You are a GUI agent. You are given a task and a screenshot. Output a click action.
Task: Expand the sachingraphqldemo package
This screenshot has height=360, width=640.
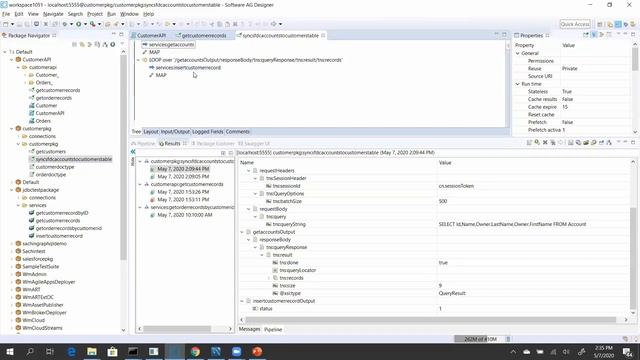tap(11, 244)
